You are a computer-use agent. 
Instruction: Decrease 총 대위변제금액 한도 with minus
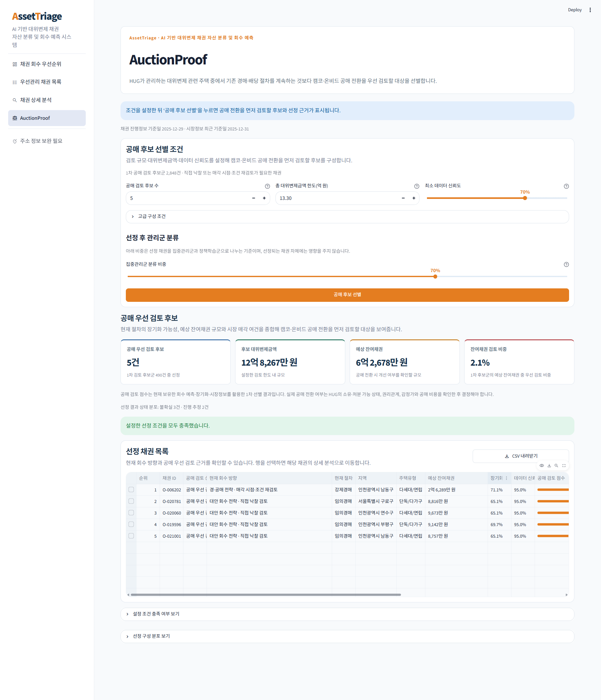point(403,198)
